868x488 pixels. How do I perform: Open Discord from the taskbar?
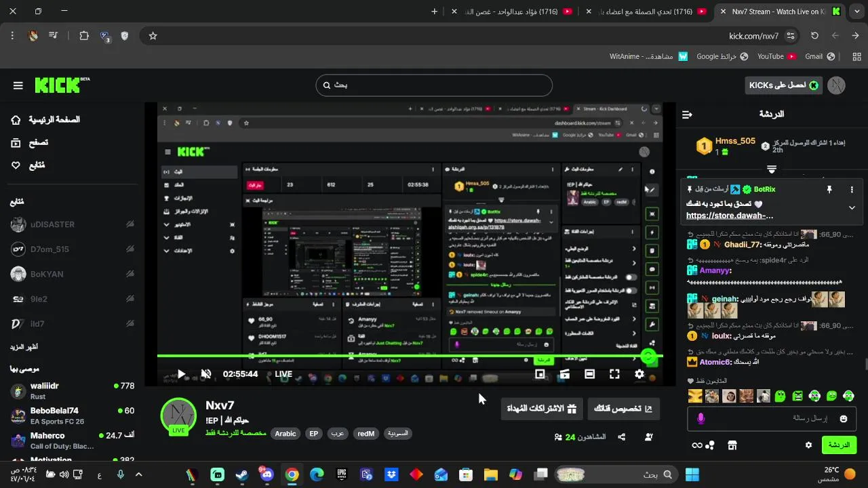click(x=267, y=474)
